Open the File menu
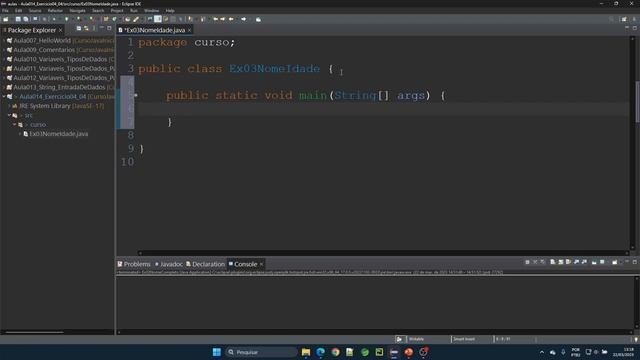Image resolution: width=640 pixels, height=360 pixels. click(x=5, y=11)
